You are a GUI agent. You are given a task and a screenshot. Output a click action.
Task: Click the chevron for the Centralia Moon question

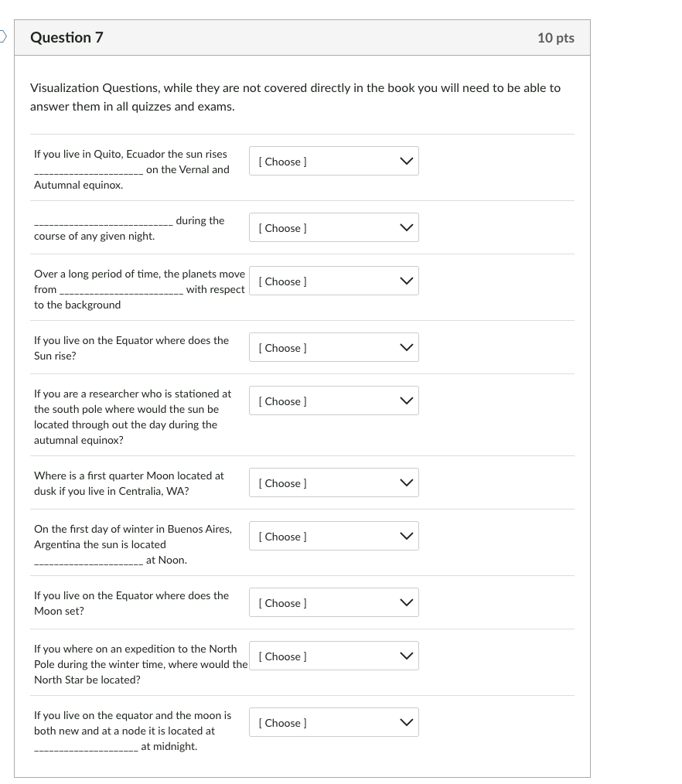tap(405, 482)
